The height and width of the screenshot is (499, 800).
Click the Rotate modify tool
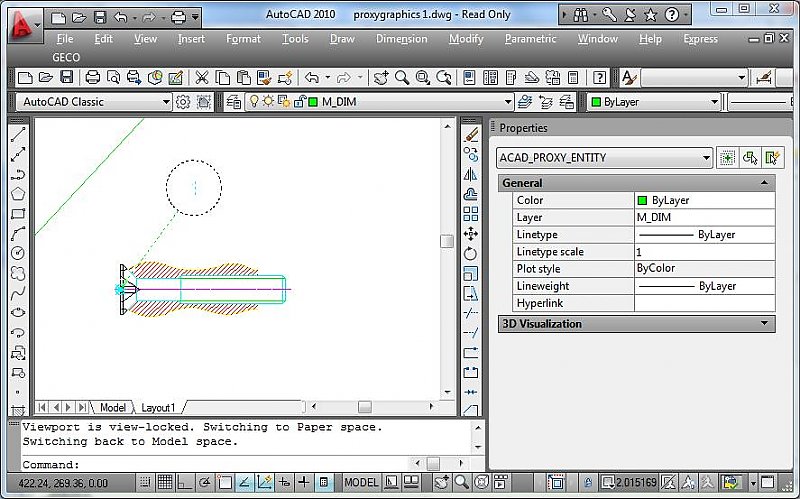[470, 254]
